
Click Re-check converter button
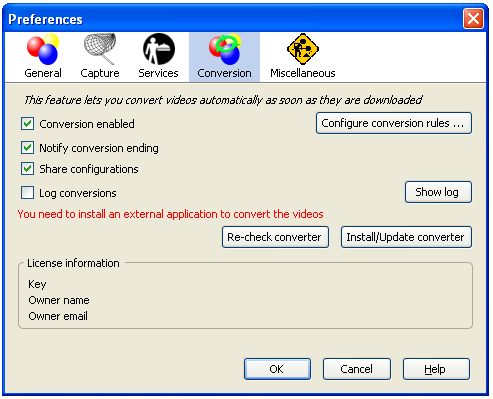[275, 237]
